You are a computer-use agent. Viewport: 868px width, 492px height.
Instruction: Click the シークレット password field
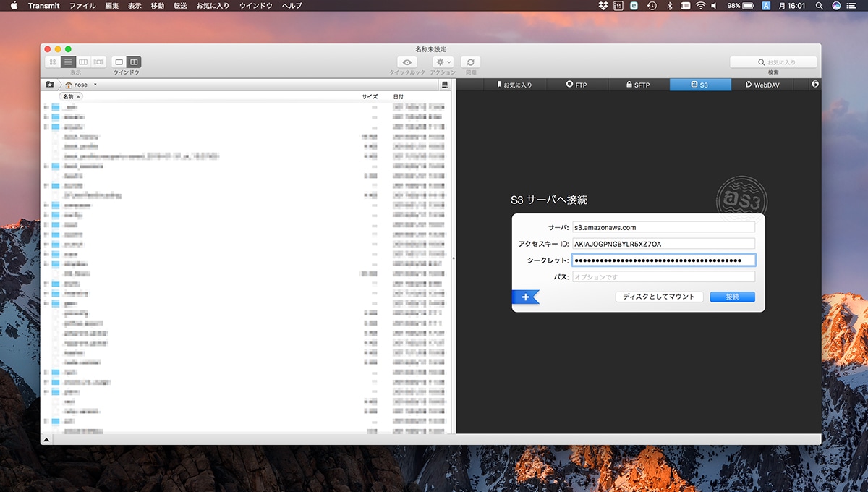point(663,260)
